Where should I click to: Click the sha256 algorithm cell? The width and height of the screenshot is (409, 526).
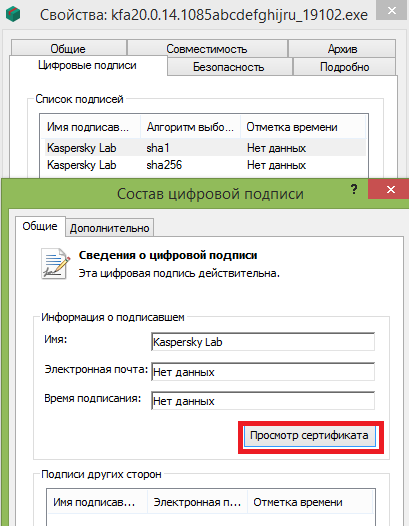click(164, 165)
